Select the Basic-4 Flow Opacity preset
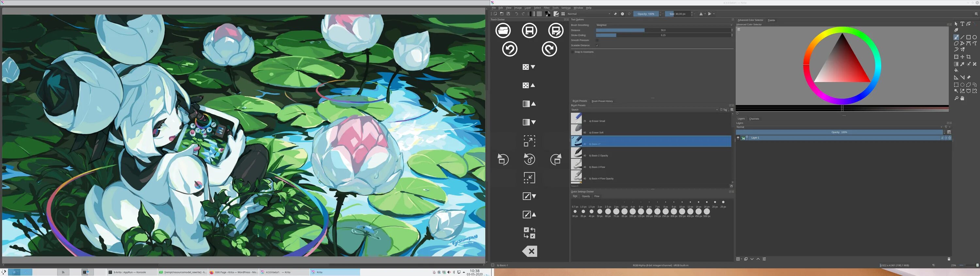This screenshot has width=980, height=276. click(x=650, y=176)
